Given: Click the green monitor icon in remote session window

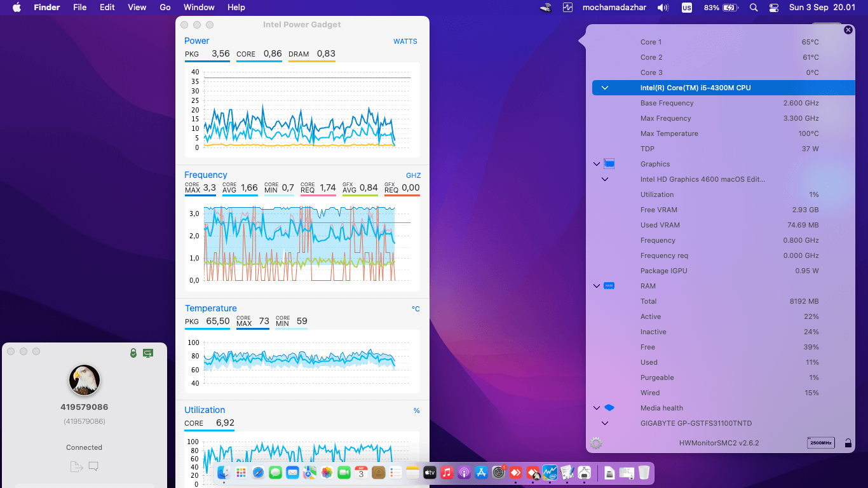Looking at the screenshot, I should (148, 353).
